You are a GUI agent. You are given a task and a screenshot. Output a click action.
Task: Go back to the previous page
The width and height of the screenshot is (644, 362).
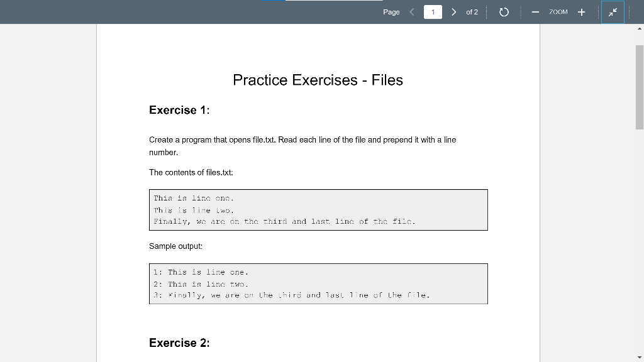411,11
